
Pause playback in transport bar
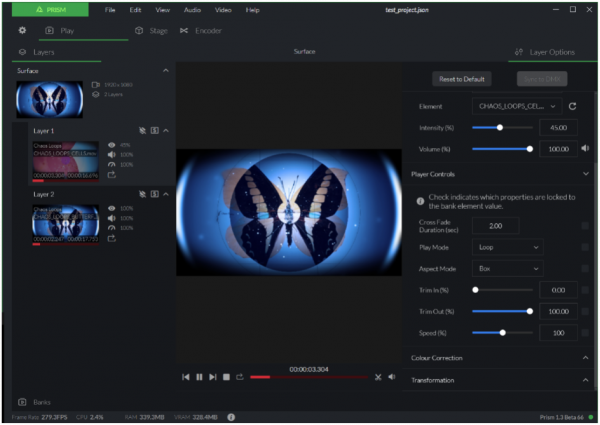(199, 377)
